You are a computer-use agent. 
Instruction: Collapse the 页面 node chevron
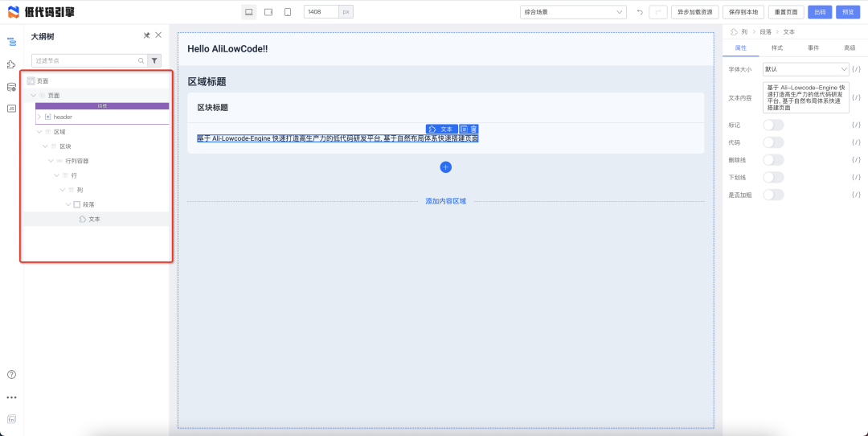click(33, 95)
